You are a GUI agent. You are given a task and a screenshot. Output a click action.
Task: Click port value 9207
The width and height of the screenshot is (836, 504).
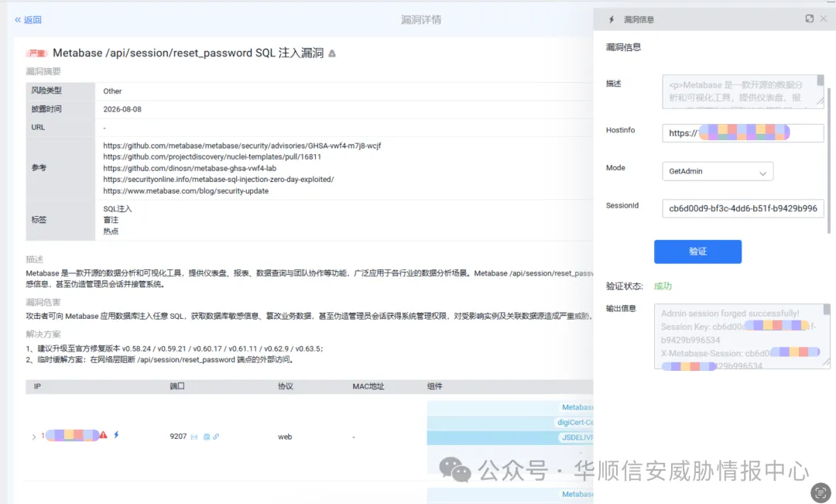coord(178,437)
